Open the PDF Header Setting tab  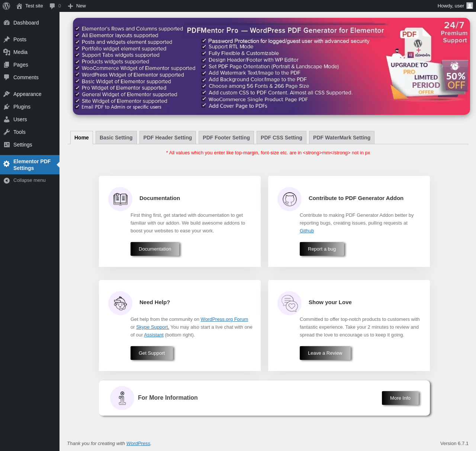click(168, 138)
